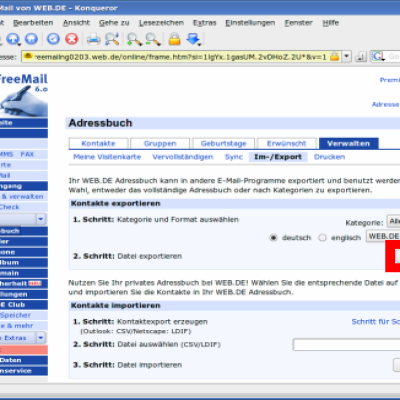Switch to the Erwünscht tab
Image resolution: width=400 pixels, height=400 pixels.
pyautogui.click(x=287, y=144)
